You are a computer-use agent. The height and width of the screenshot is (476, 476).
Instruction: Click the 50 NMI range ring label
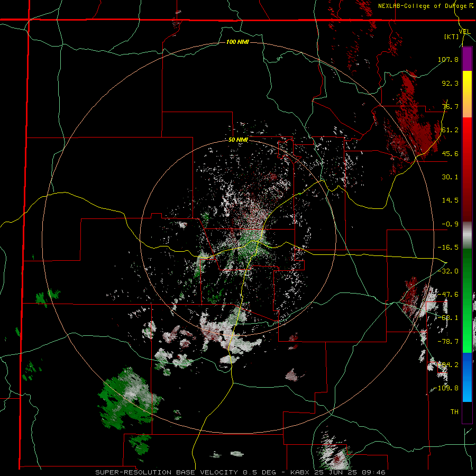tap(239, 140)
